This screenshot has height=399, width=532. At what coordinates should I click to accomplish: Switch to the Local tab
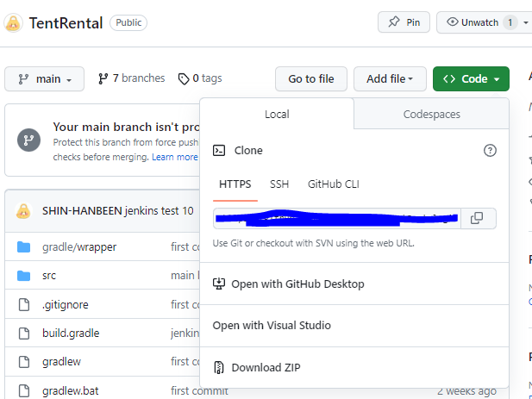(x=277, y=115)
